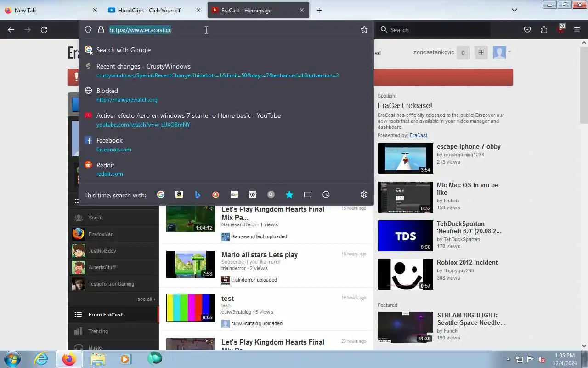This screenshot has width=588, height=368.
Task: Open tracking protection shield icon
Action: coord(88,30)
